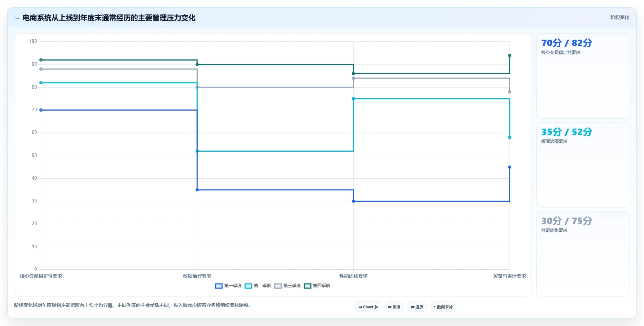This screenshot has height=326, width=644.
Task: Select the 数据卡片 pill label
Action: click(x=445, y=307)
